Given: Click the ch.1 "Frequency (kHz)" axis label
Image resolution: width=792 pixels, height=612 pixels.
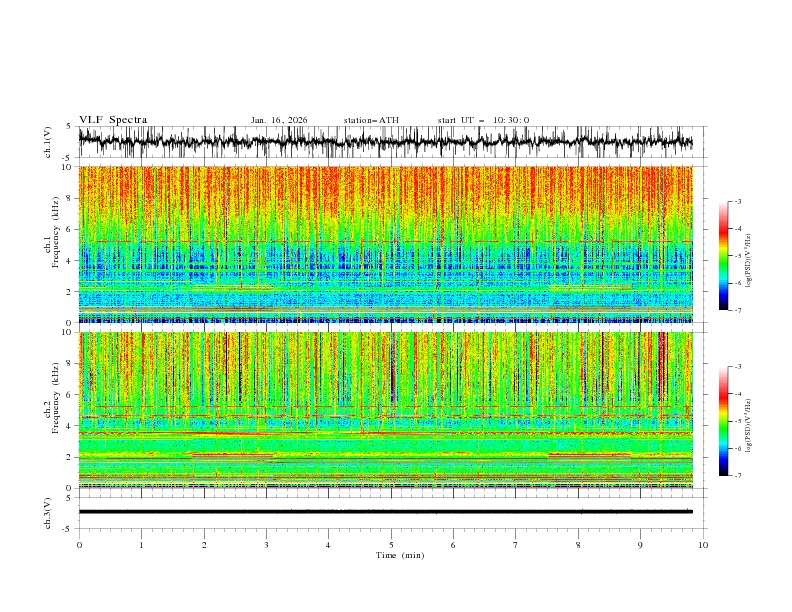Looking at the screenshot, I should 56,232.
